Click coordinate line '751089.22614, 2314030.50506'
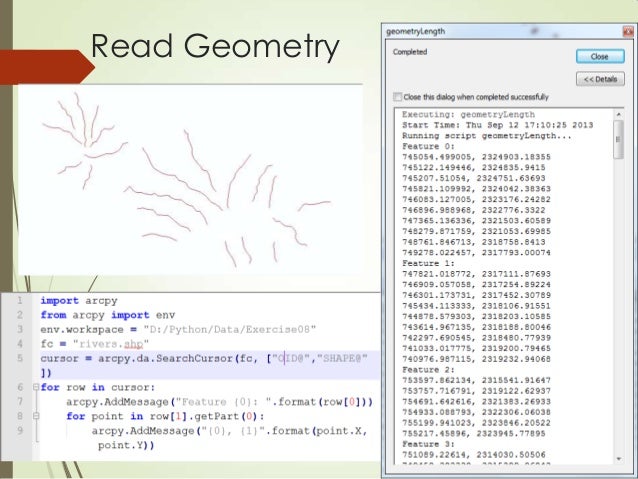This screenshot has width=638, height=479. [474, 455]
